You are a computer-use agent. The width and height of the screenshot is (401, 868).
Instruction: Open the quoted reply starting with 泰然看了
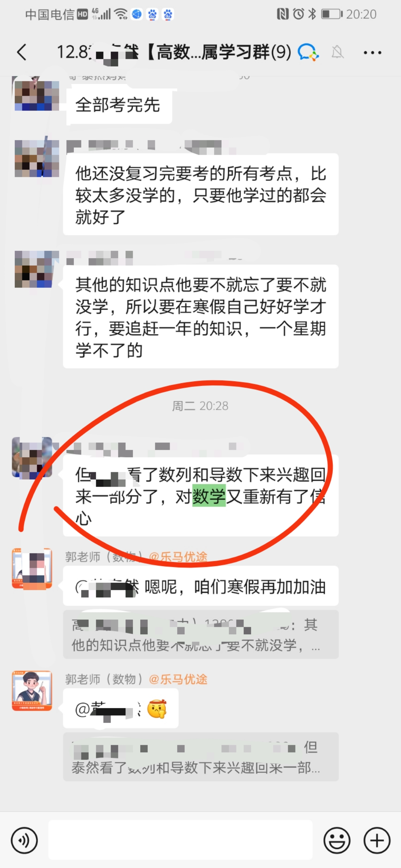click(x=201, y=757)
